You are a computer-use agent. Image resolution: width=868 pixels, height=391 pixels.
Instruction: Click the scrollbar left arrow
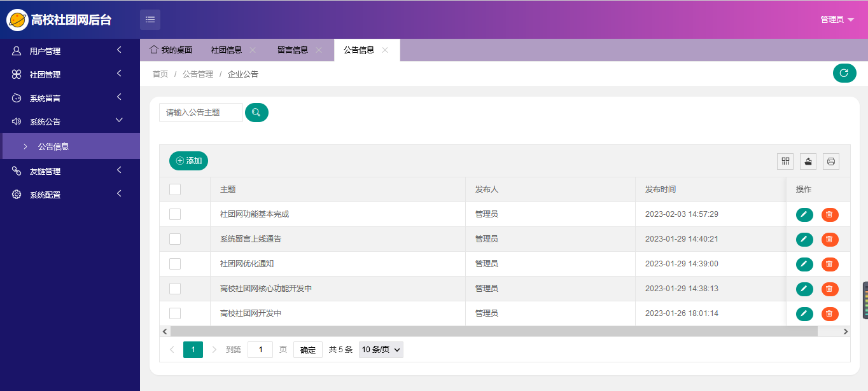165,331
